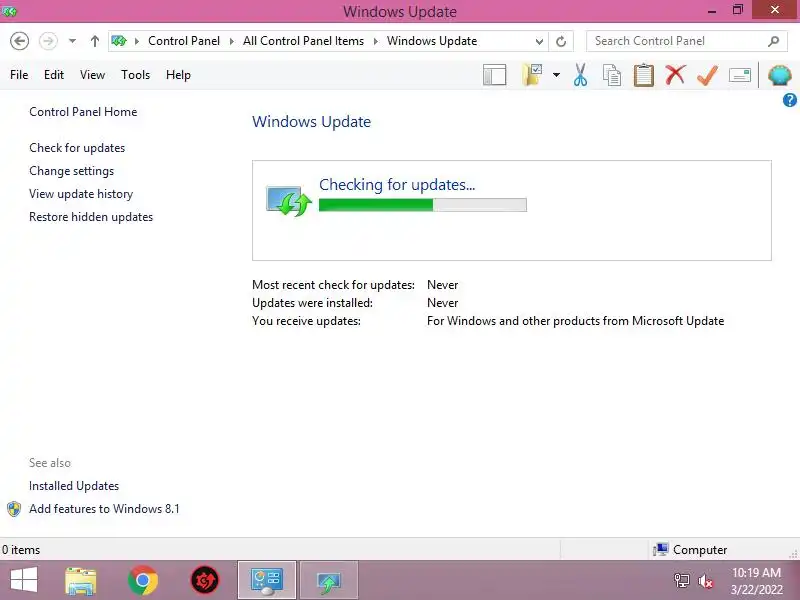This screenshot has width=800, height=600.
Task: Click the Paste clipboard icon
Action: (x=644, y=74)
